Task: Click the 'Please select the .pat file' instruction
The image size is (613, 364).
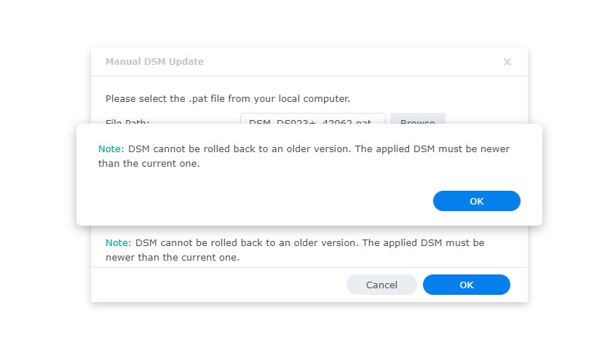Action: [228, 98]
